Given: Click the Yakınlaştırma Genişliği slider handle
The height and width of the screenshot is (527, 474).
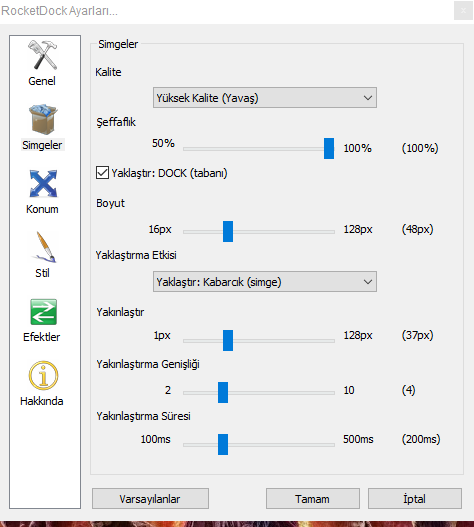Looking at the screenshot, I should click(223, 392).
